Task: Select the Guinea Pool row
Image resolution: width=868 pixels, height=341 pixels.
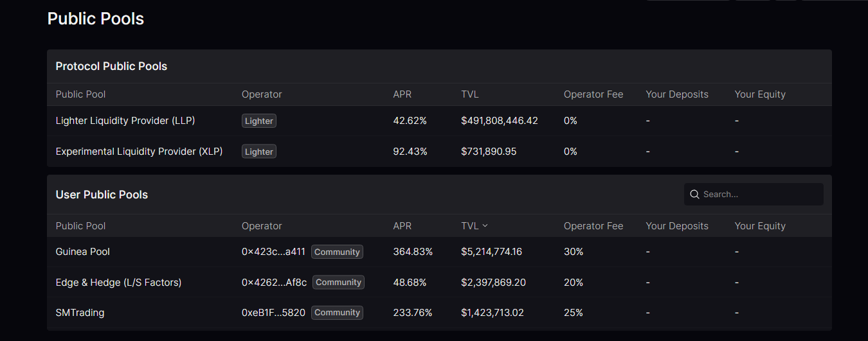Action: [83, 252]
